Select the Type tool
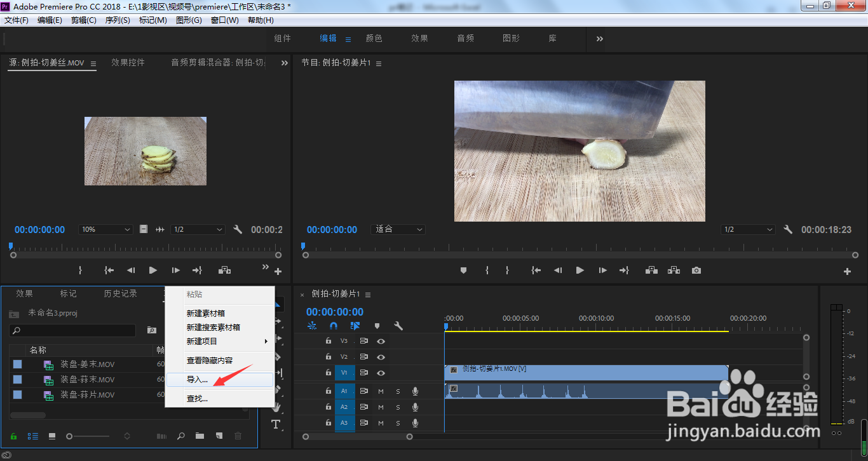Viewport: 868px width, 461px height. point(276,424)
